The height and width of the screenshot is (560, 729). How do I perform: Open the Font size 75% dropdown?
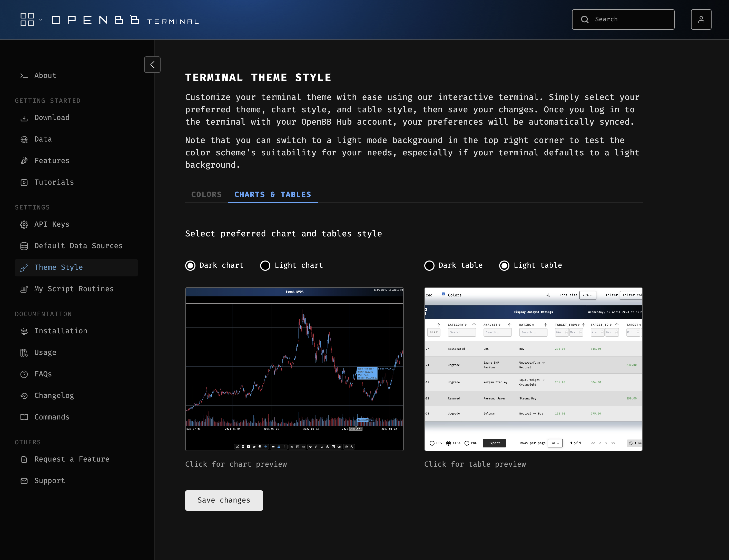pos(588,295)
